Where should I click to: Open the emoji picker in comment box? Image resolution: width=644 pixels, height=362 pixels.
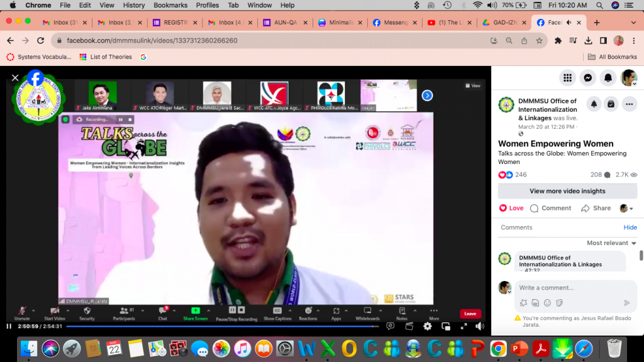[x=547, y=303]
